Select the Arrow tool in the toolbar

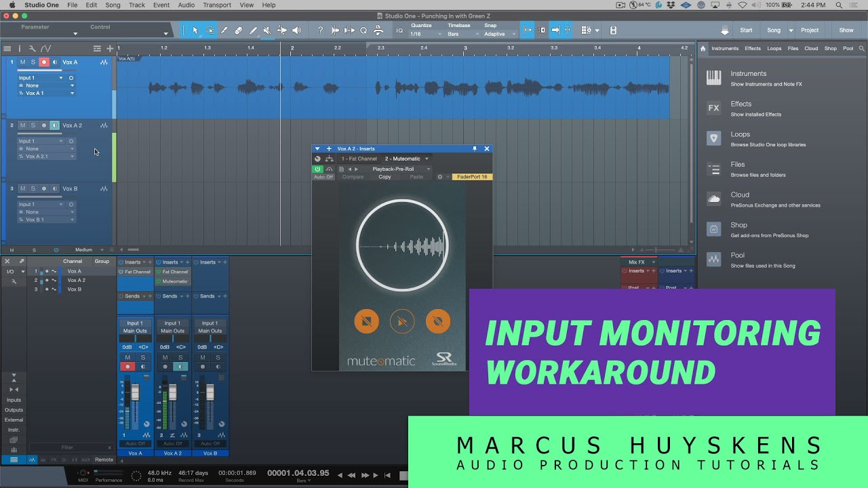point(195,30)
